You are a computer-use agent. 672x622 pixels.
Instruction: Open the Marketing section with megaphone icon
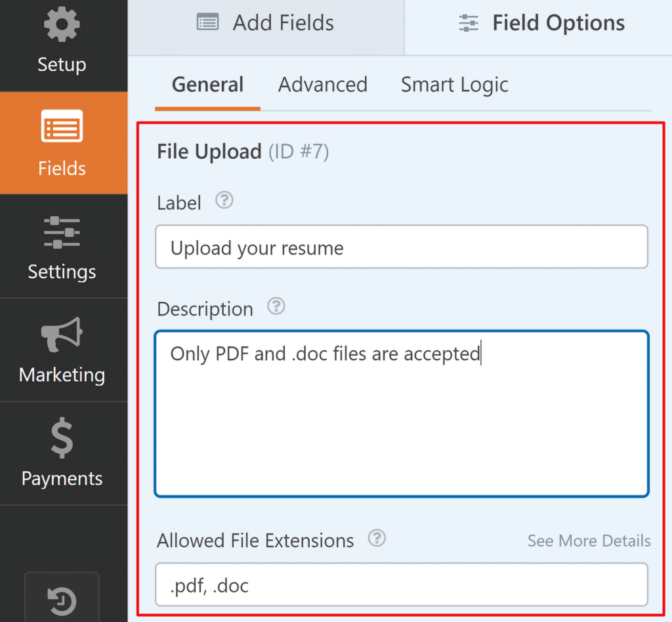coord(64,350)
